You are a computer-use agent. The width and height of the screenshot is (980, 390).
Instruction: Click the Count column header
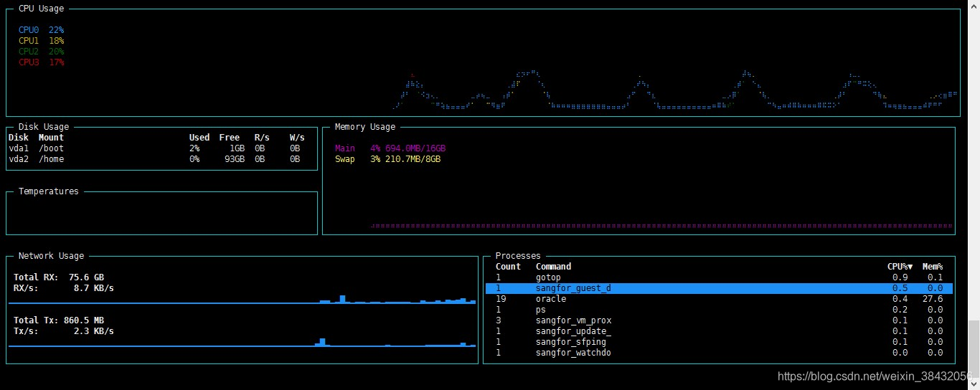[x=508, y=267]
